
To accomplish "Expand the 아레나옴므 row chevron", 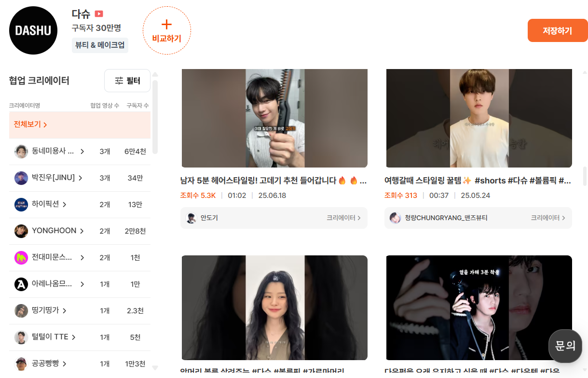I will (82, 284).
